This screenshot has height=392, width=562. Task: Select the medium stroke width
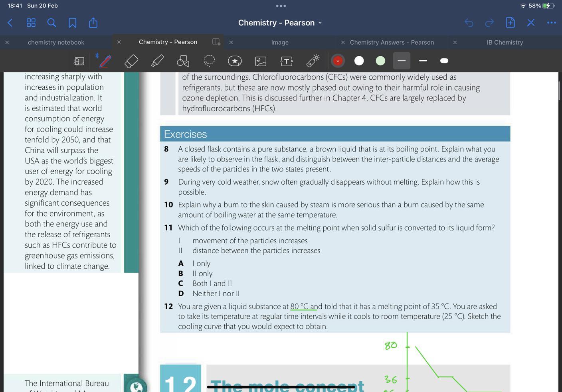423,61
